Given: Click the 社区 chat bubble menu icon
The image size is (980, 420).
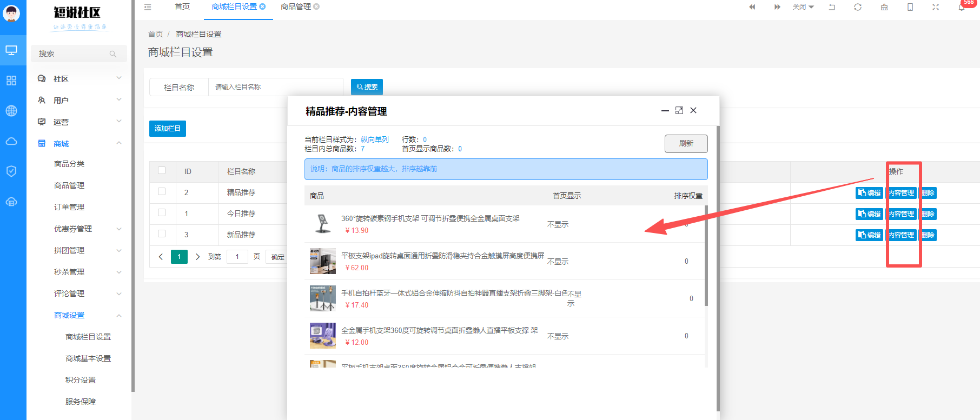Looking at the screenshot, I should pyautogui.click(x=42, y=79).
